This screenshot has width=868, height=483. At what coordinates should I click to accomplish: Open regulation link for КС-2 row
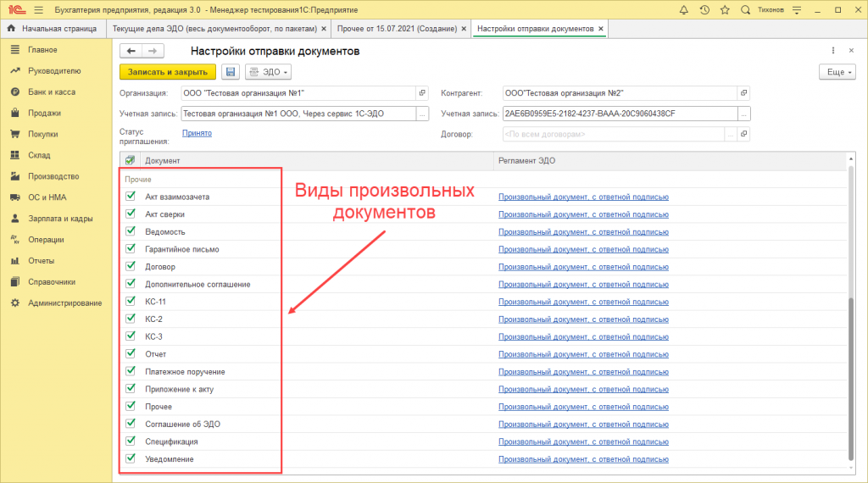point(583,319)
